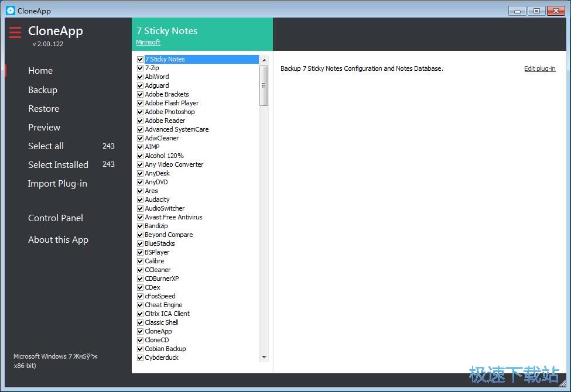Screen dimensions: 571x392
Task: Select Cheat Engine in the list
Action: click(x=163, y=305)
